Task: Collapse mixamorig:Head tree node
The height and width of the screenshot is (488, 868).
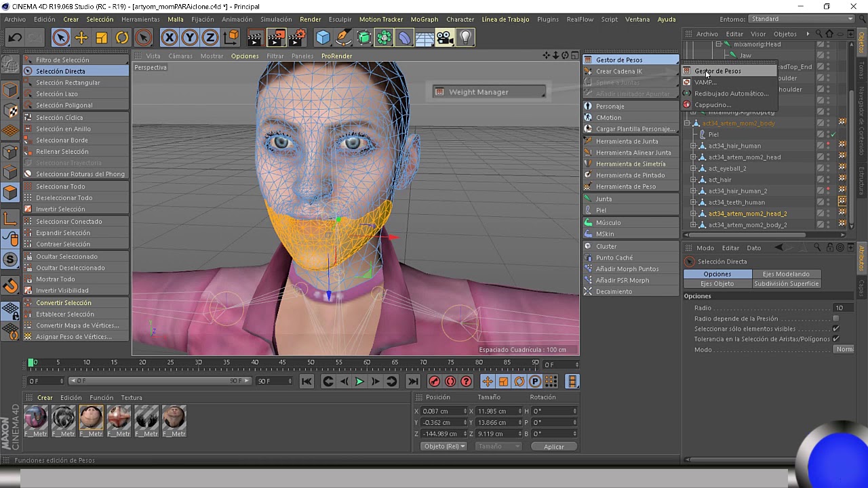Action: click(x=718, y=44)
